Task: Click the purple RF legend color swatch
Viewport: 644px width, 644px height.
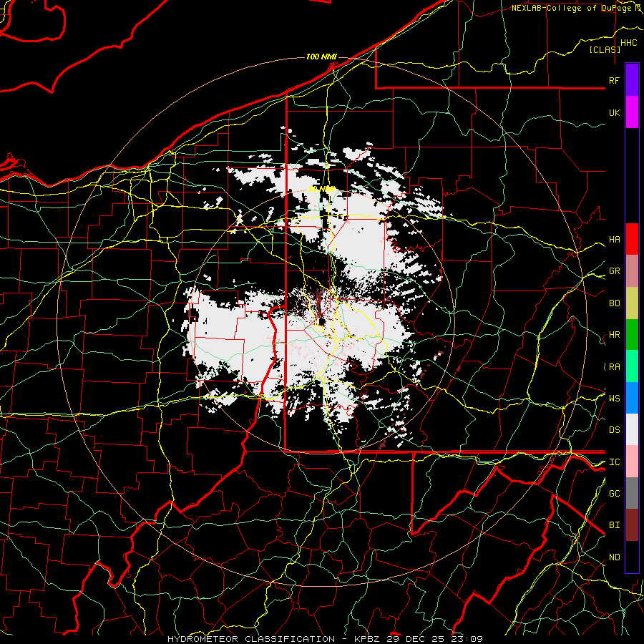Action: point(632,80)
